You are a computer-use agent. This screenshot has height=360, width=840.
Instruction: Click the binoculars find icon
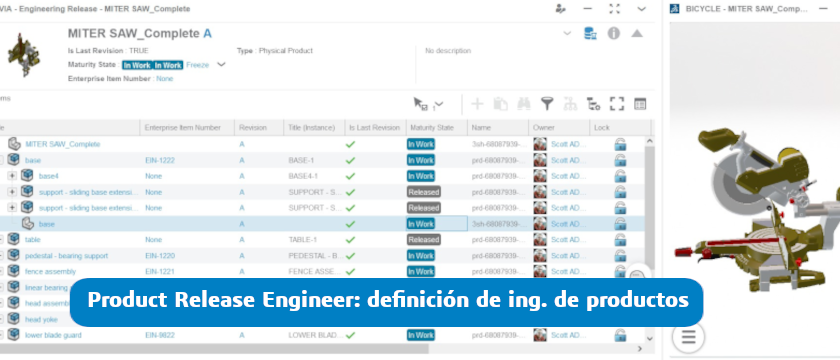tap(523, 104)
